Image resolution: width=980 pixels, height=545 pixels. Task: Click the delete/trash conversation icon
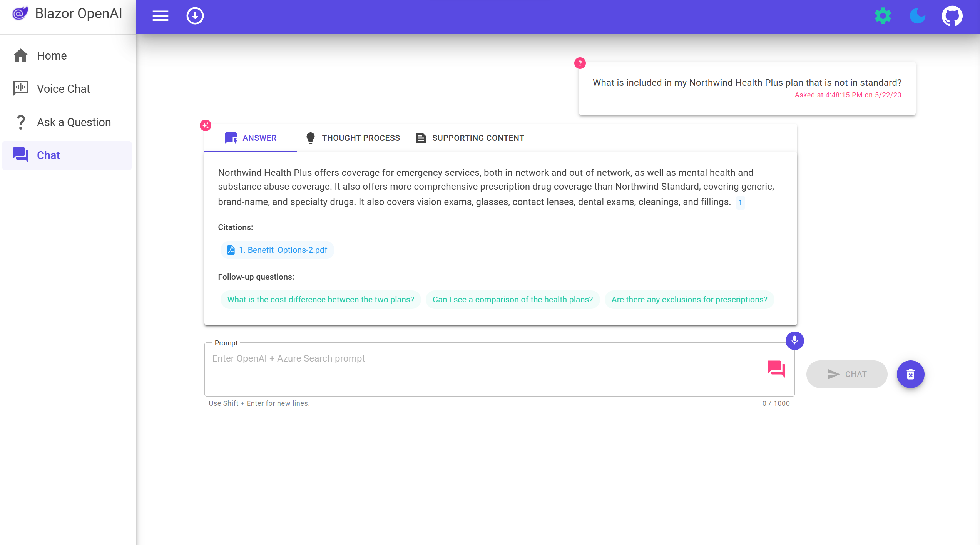(910, 374)
